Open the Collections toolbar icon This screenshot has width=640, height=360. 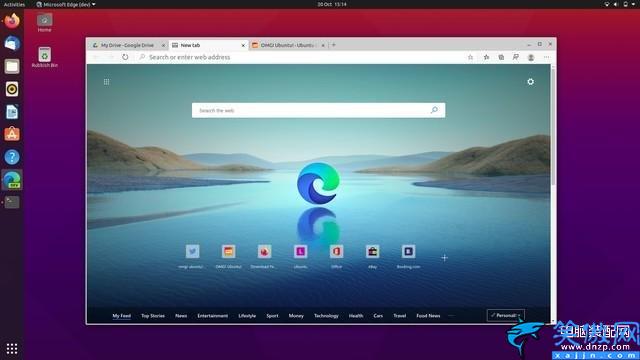pyautogui.click(x=501, y=57)
